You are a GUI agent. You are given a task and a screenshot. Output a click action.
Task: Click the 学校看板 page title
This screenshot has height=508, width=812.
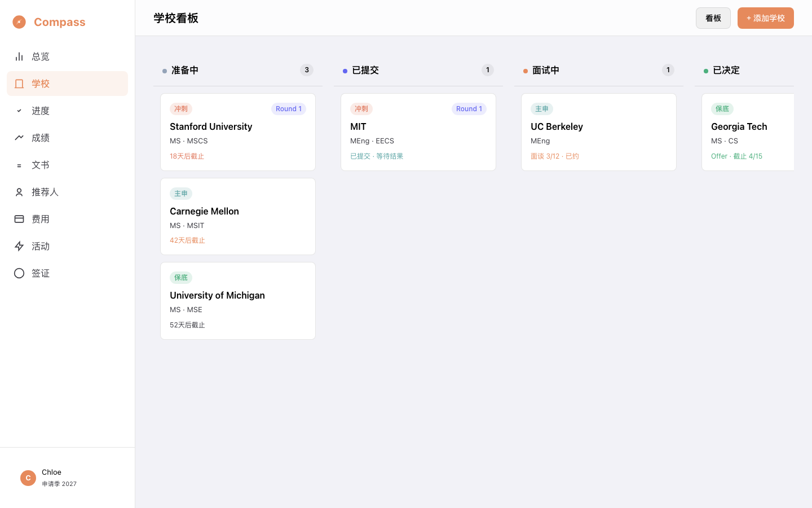point(176,18)
